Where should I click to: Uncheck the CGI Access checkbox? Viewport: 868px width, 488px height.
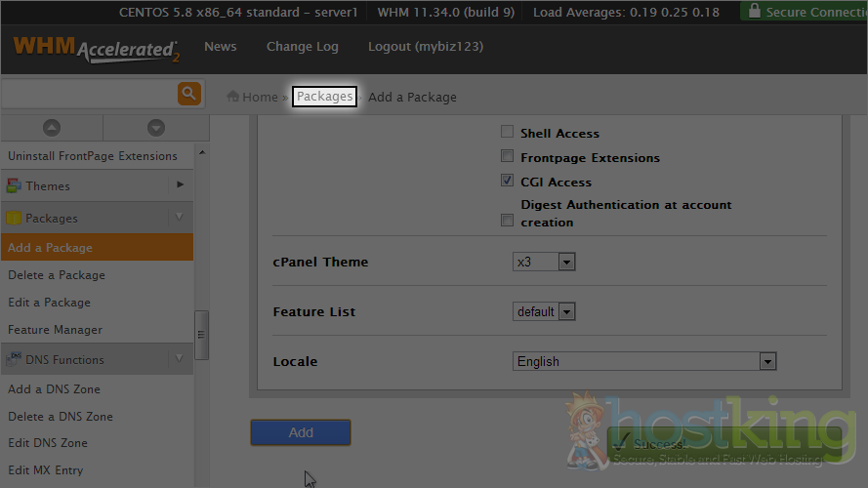507,182
